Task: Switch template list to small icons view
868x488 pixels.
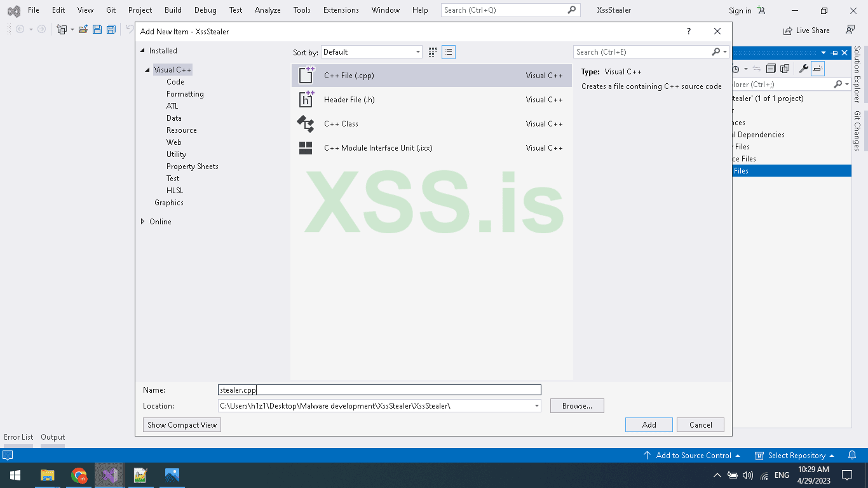Action: [x=449, y=52]
